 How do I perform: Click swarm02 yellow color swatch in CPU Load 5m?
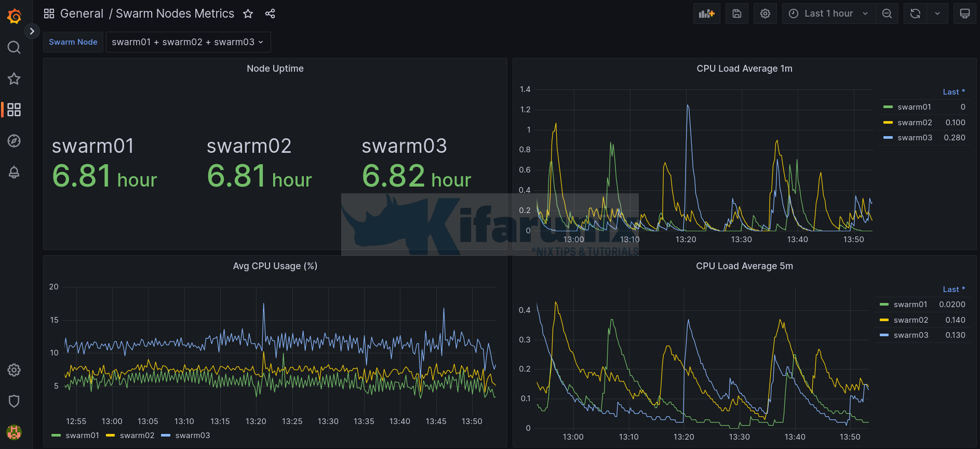point(884,320)
